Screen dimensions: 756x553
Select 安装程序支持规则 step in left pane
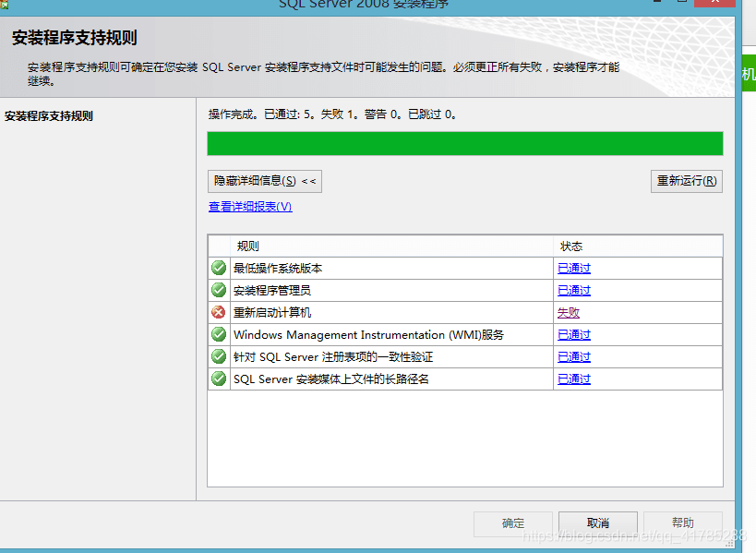(x=49, y=116)
